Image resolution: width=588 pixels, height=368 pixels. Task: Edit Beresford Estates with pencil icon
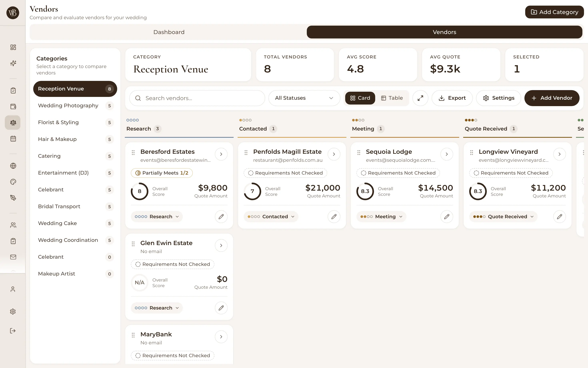[221, 217]
